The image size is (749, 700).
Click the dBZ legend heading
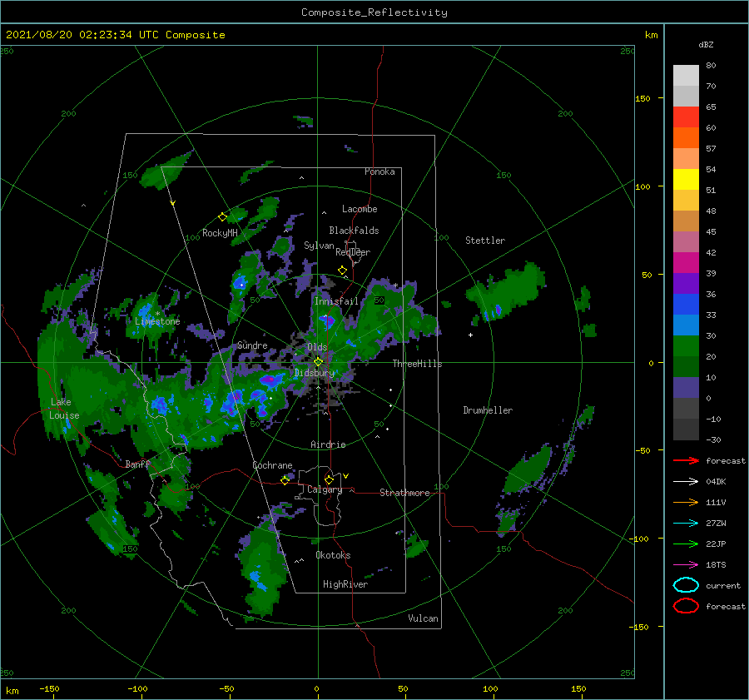click(x=706, y=44)
